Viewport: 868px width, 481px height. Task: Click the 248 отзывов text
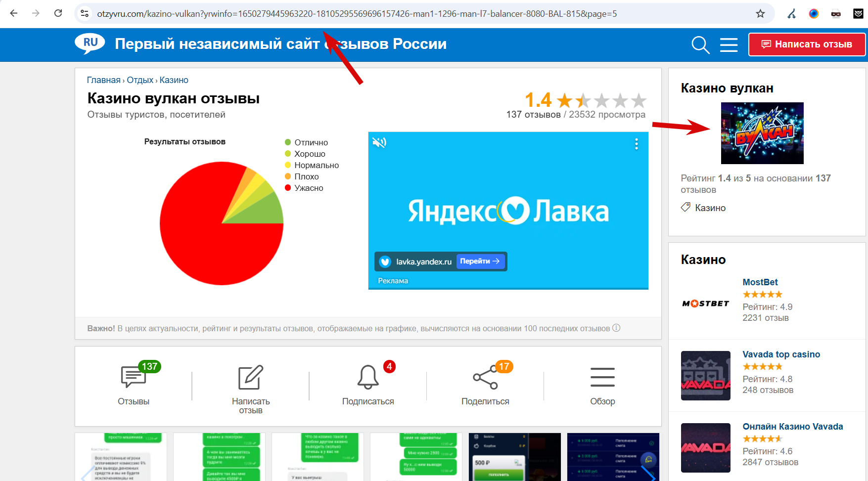[768, 390]
